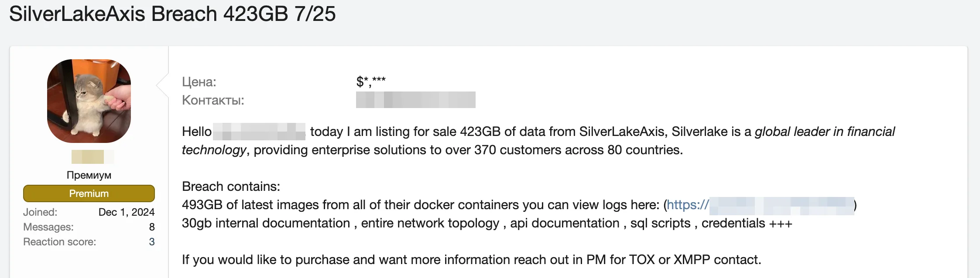Click the Reaction score value 3
Screen dimensions: 980x278
click(x=152, y=242)
